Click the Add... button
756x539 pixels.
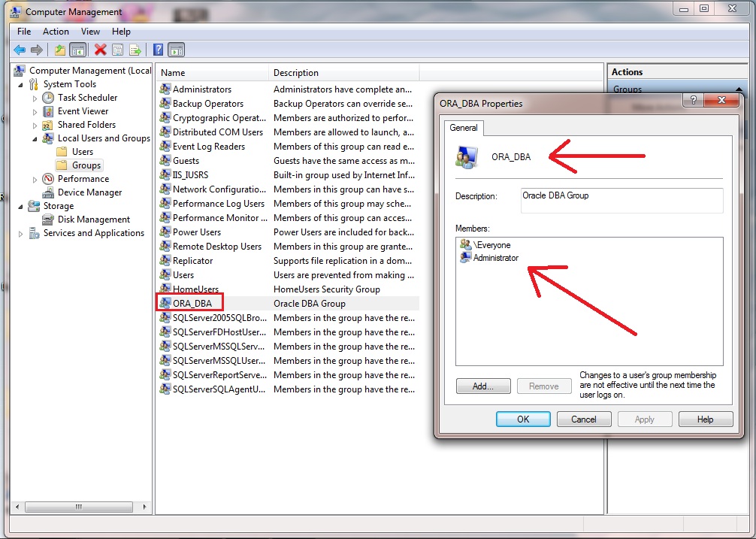coord(483,386)
